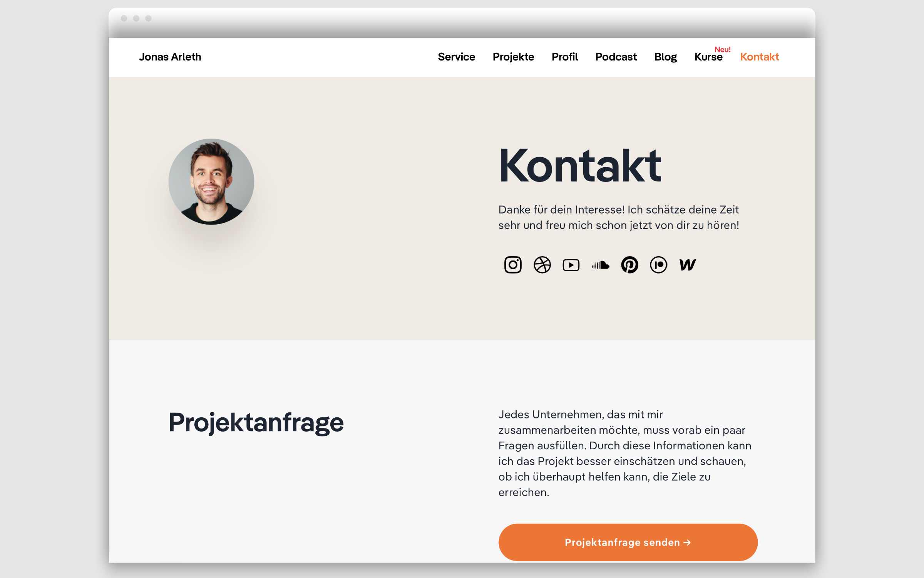
Task: Open Instagram profile link
Action: pyautogui.click(x=513, y=264)
